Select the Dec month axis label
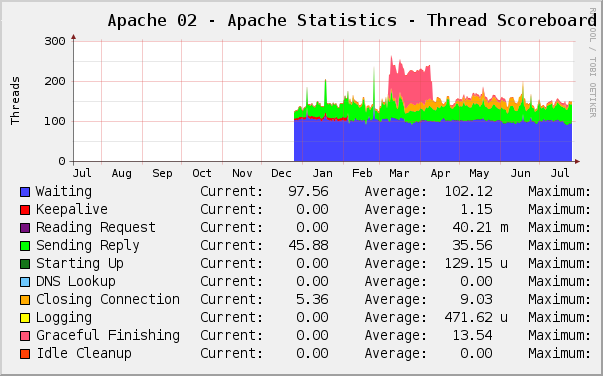 click(x=281, y=173)
